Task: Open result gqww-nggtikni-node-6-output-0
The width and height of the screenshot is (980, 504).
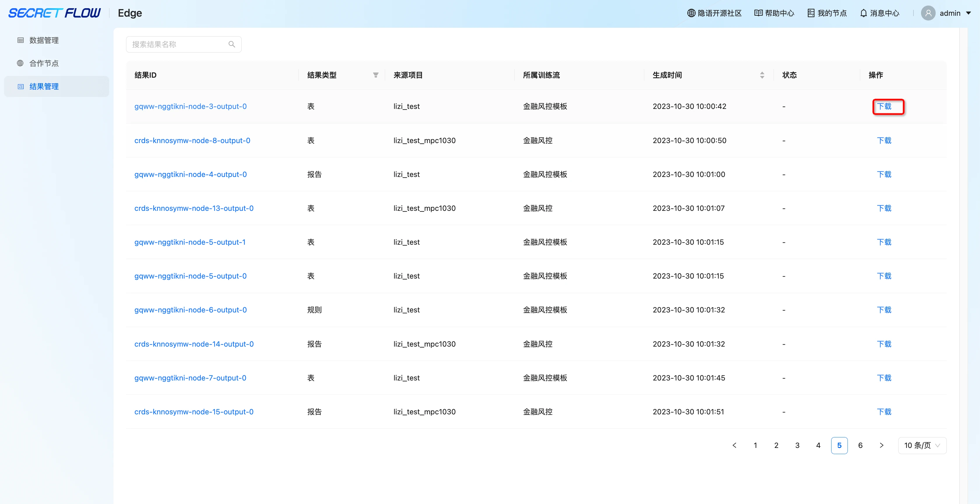Action: coord(190,310)
